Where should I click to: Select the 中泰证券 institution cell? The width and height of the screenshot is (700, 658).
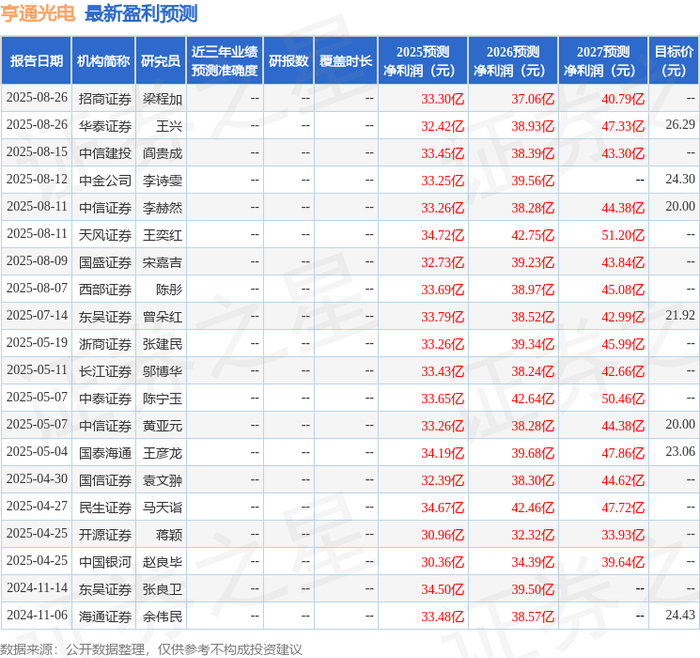pyautogui.click(x=105, y=398)
